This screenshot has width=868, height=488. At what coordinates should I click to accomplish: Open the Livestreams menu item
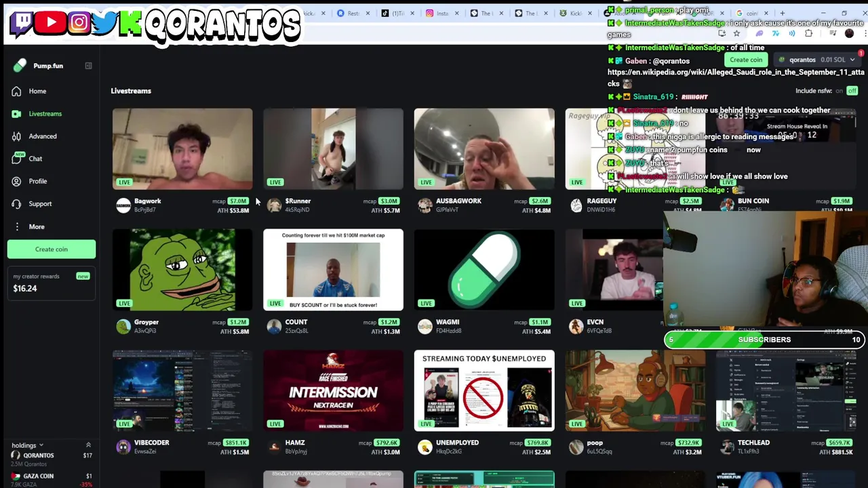[51, 114]
